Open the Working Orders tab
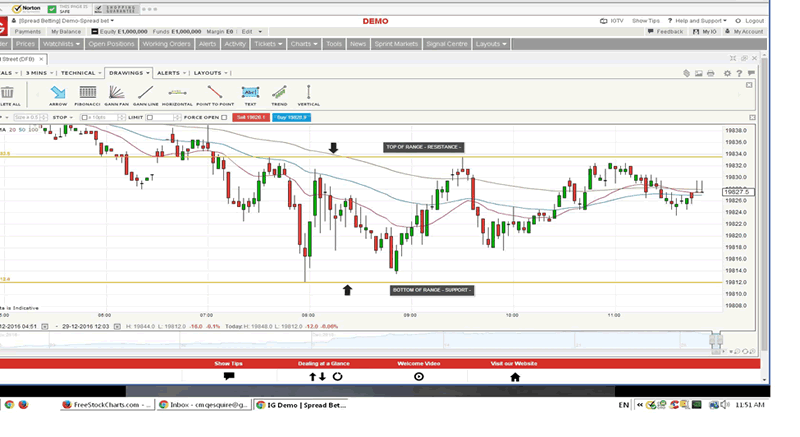800x437 pixels. [x=166, y=44]
